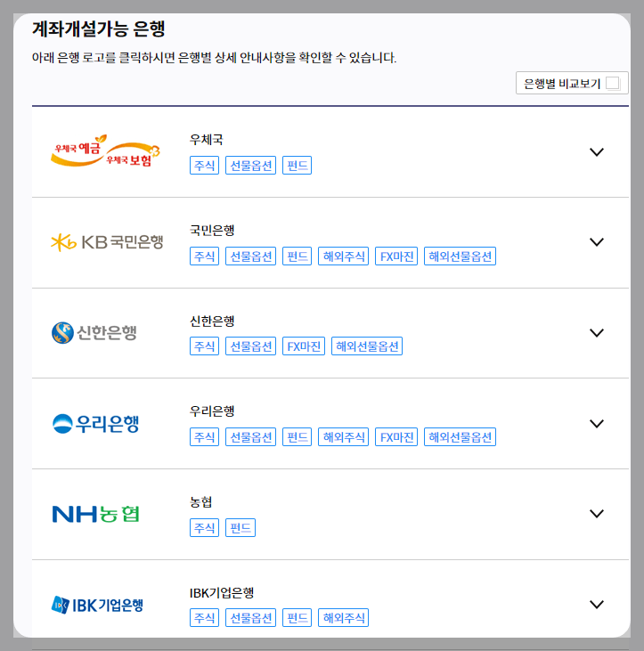Expand the 국민은행 row chevron
Screen dimensions: 644x651
[597, 242]
